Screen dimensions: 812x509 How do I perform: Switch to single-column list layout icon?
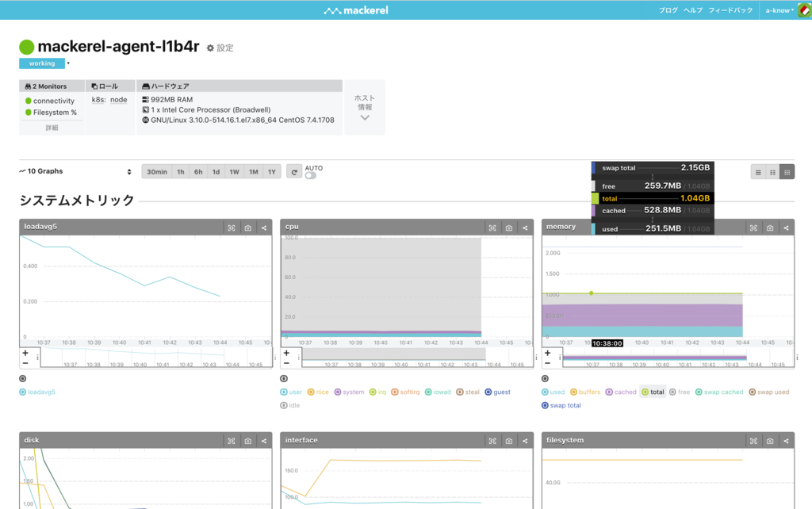tap(758, 172)
